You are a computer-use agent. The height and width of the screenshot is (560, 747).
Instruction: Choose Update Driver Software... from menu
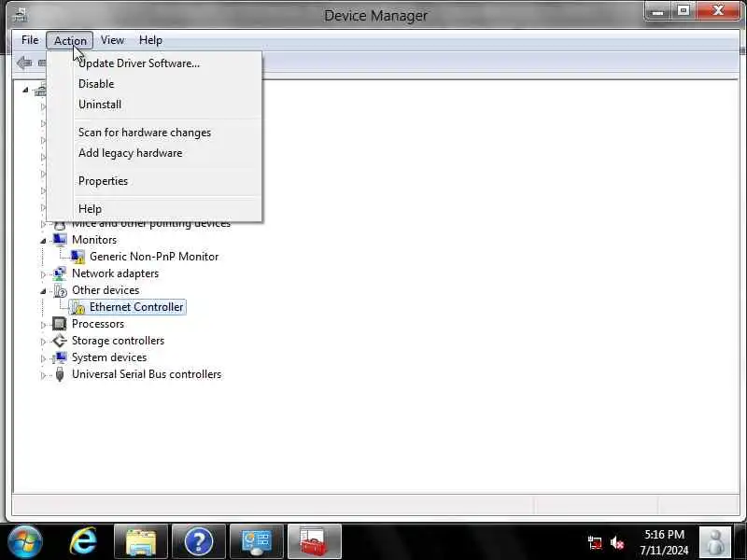pyautogui.click(x=139, y=63)
